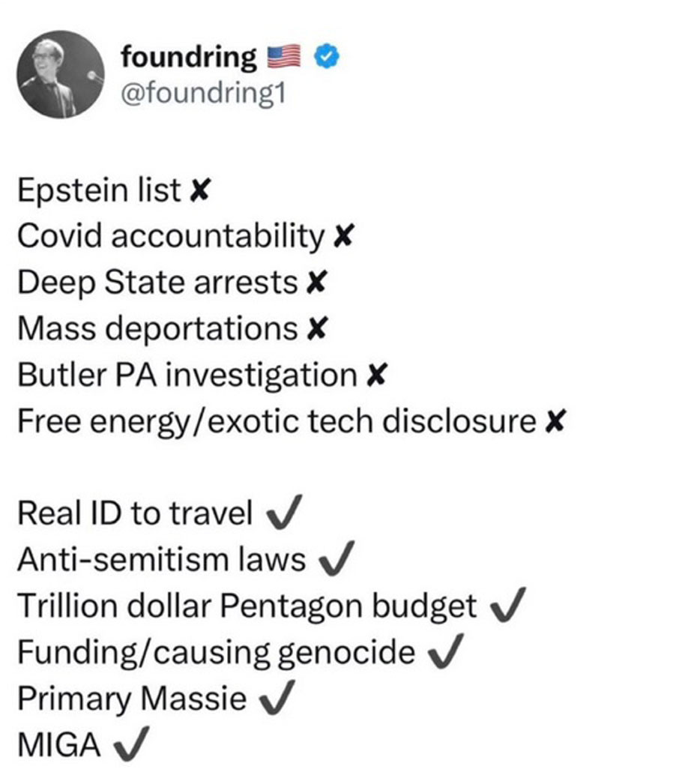
Task: Click the blue verified badge
Action: pos(327,55)
